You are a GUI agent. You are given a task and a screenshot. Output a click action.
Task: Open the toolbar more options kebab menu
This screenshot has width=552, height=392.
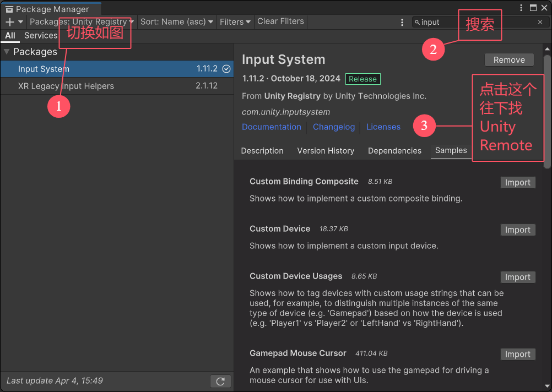(x=402, y=23)
